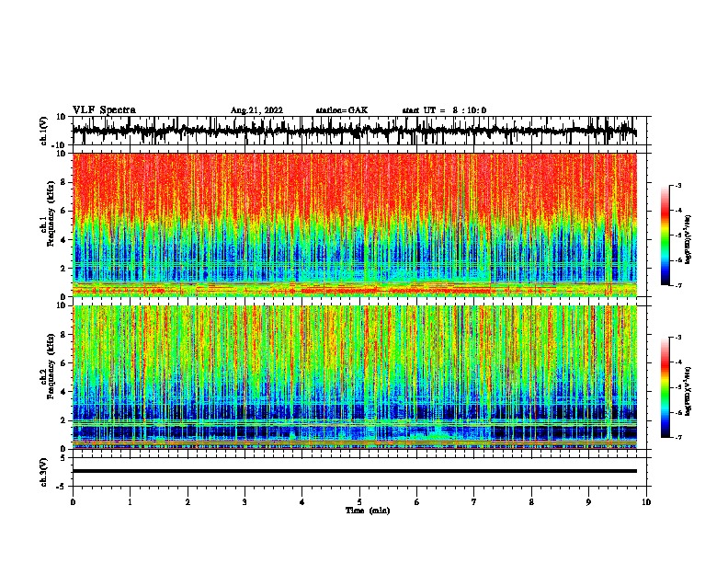Click the "VLF Spectra" plot title
The image size is (728, 563).
[x=104, y=110]
